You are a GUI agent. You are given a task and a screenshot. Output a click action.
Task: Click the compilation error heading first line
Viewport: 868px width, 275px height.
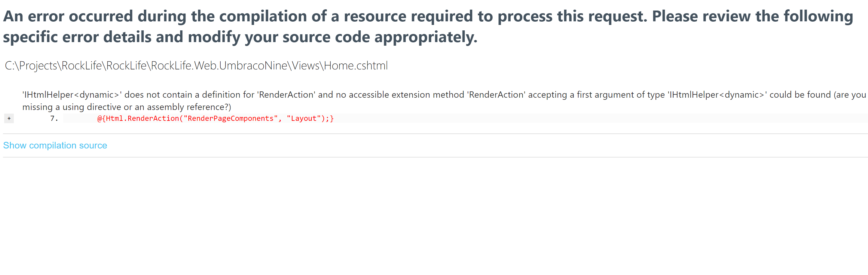(x=428, y=16)
